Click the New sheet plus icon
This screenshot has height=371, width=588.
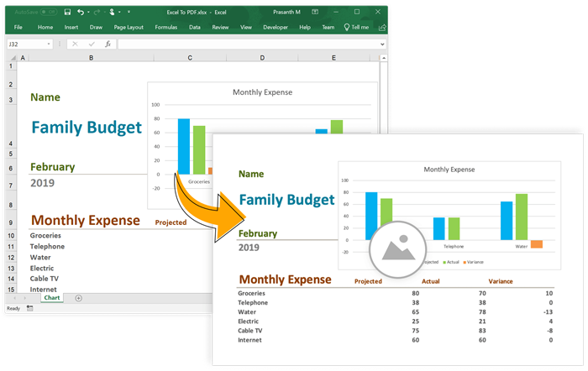tap(79, 298)
